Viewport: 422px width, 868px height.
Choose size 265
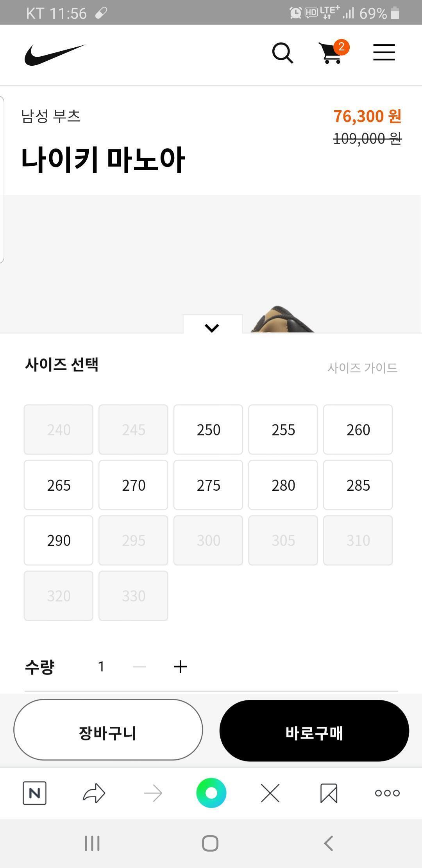[59, 485]
